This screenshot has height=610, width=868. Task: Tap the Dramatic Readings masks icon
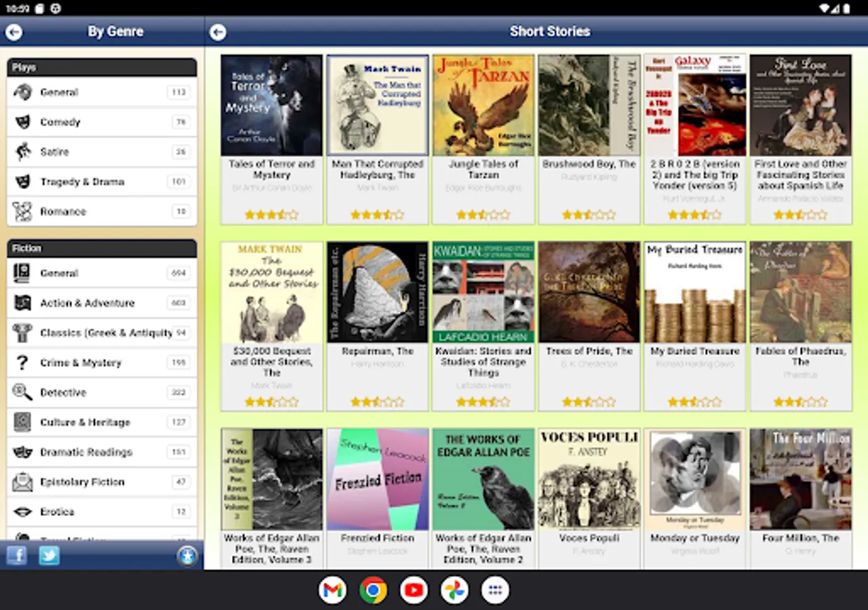pyautogui.click(x=22, y=452)
